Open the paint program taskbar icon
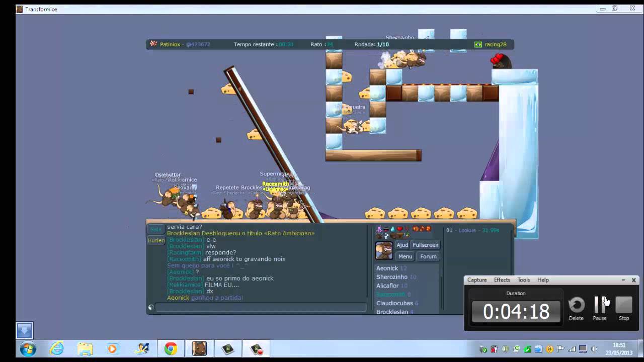Viewport: 644px width, 362px height. (142, 348)
